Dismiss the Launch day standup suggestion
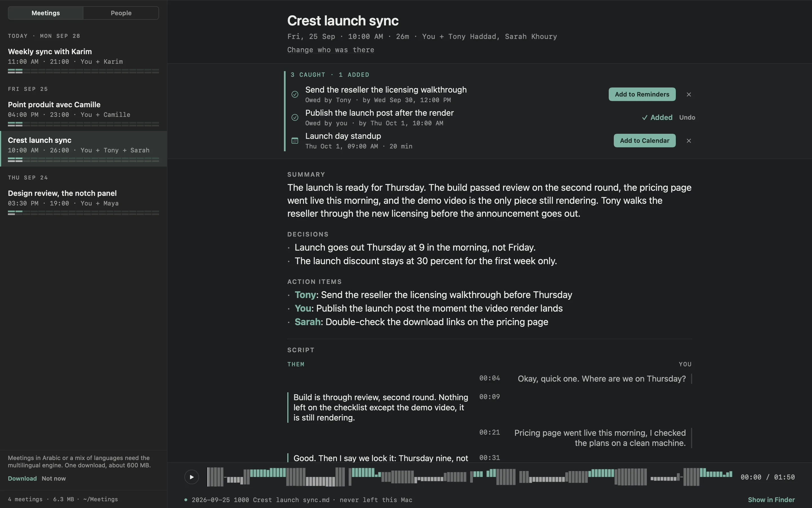The height and width of the screenshot is (508, 812). click(x=689, y=141)
